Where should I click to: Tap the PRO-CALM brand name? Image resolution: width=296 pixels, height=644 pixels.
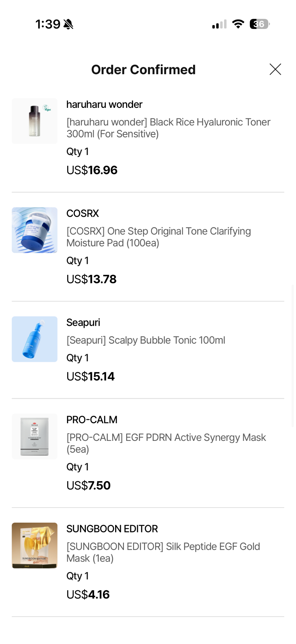tap(92, 420)
